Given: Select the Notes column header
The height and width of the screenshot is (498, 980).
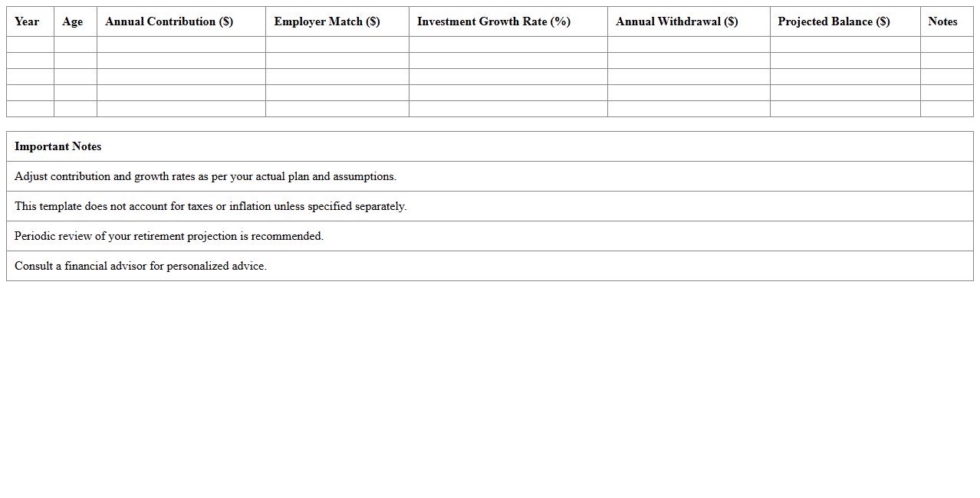Looking at the screenshot, I should click(942, 21).
